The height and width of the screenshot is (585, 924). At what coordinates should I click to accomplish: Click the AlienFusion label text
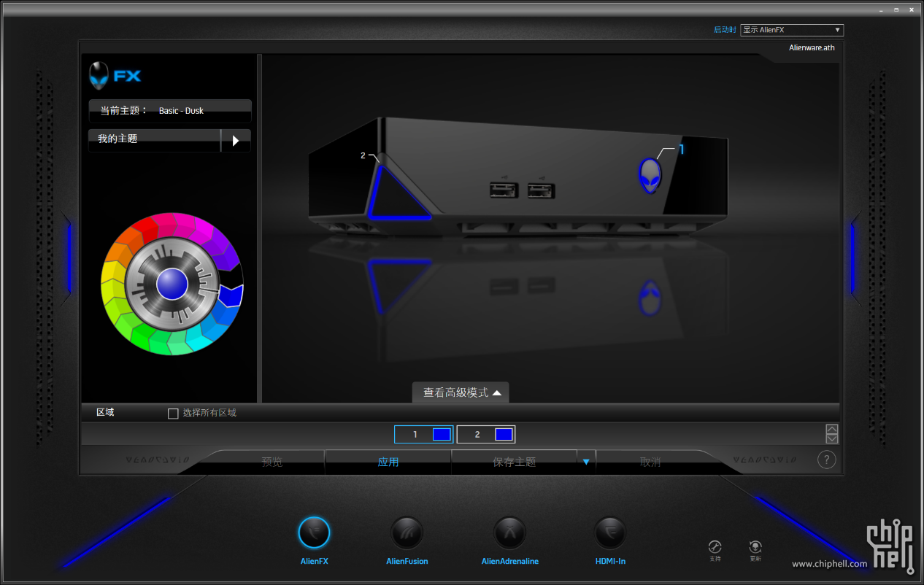coord(407,562)
